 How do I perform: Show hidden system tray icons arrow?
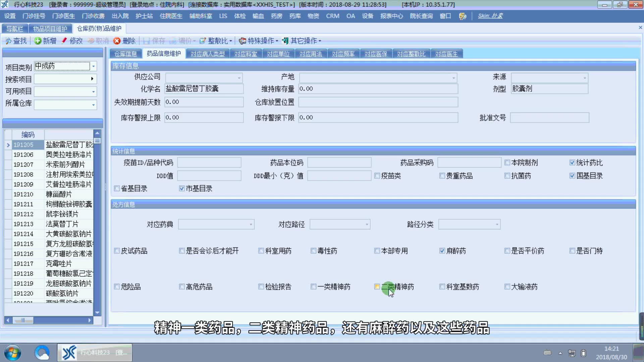tap(560, 353)
